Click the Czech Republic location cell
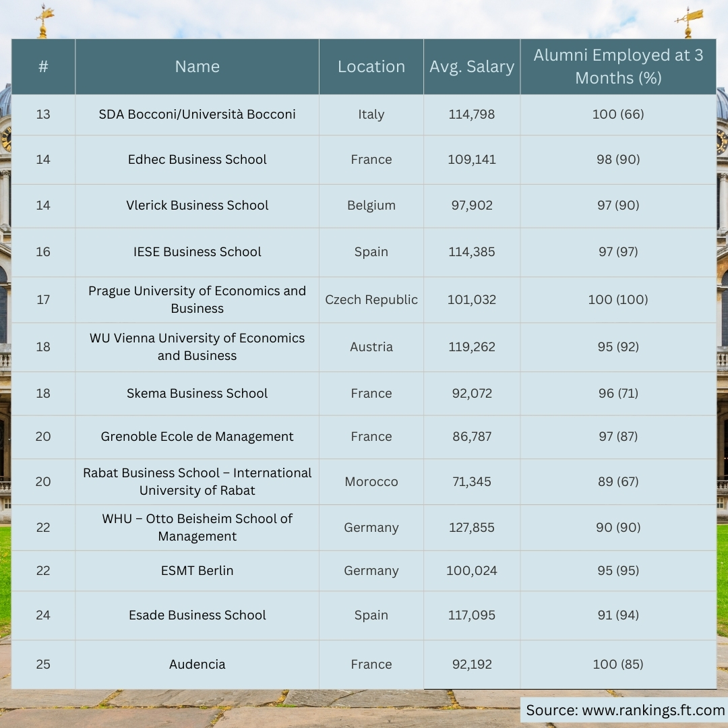 [x=371, y=300]
